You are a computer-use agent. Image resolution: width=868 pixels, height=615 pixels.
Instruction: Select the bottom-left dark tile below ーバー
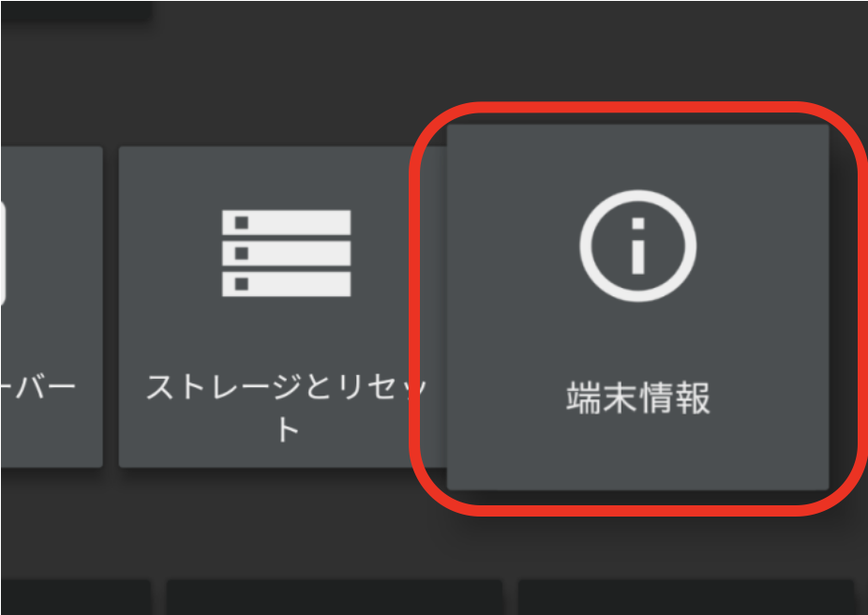[x=75, y=597]
